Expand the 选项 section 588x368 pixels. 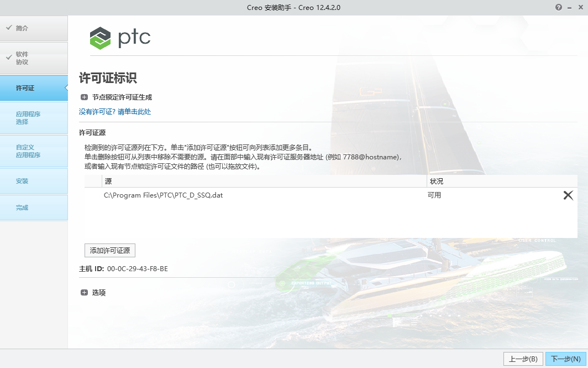point(99,292)
